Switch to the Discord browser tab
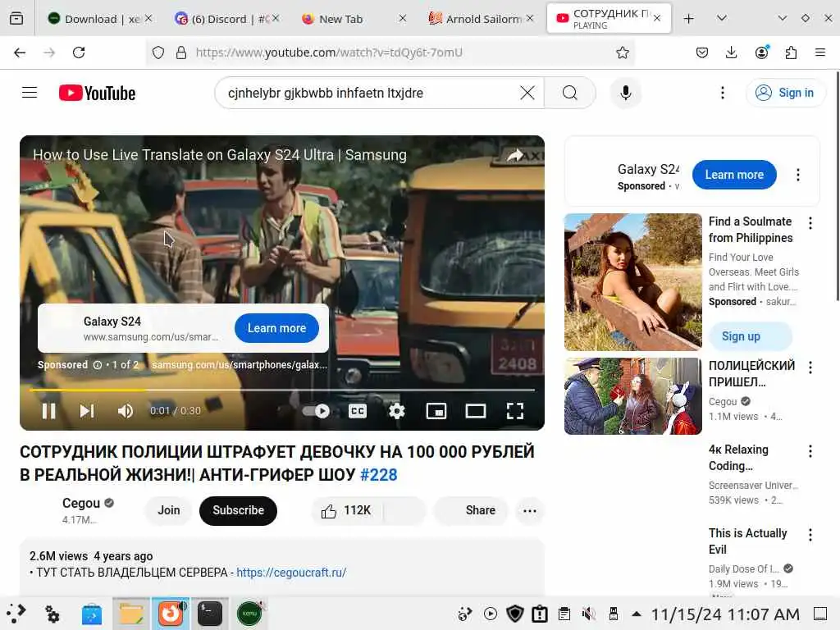Viewport: 840px width, 630px height. click(x=227, y=19)
